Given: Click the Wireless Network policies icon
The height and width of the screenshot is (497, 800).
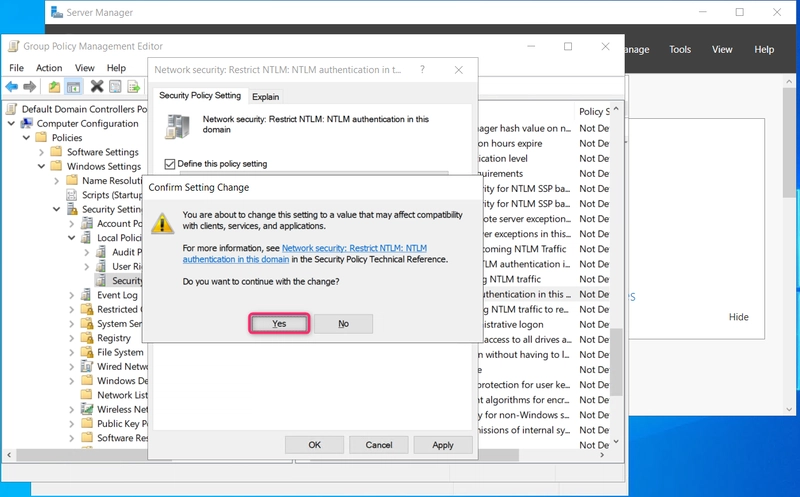Looking at the screenshot, I should 87,409.
